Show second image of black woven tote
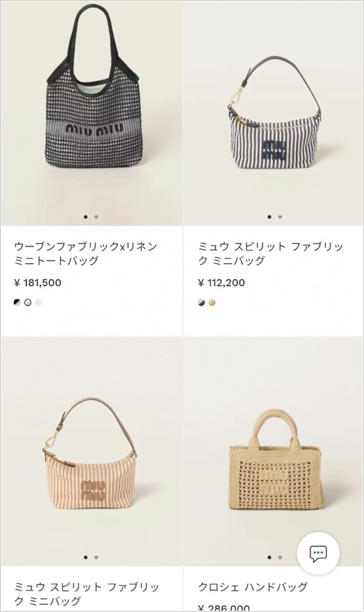The image size is (364, 612). click(97, 216)
